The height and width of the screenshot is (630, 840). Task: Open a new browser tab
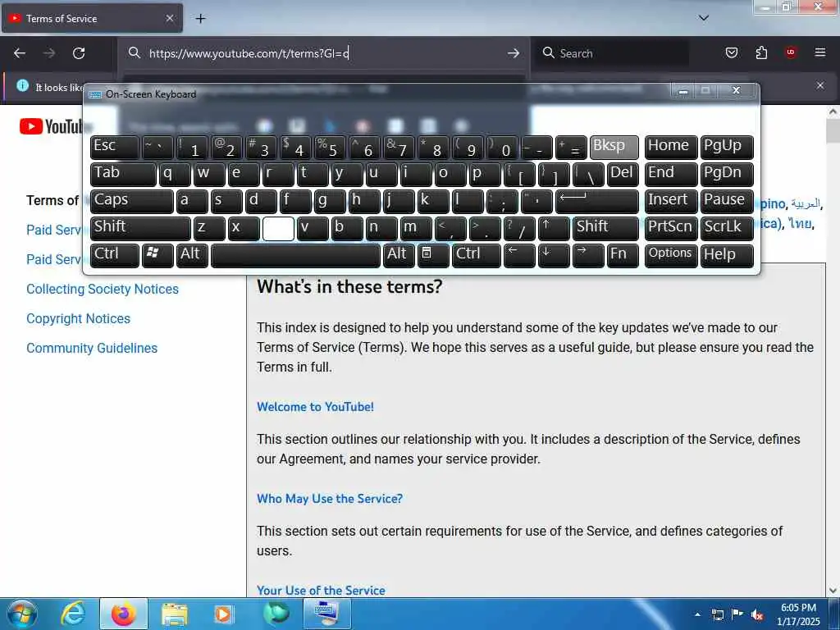coord(200,19)
